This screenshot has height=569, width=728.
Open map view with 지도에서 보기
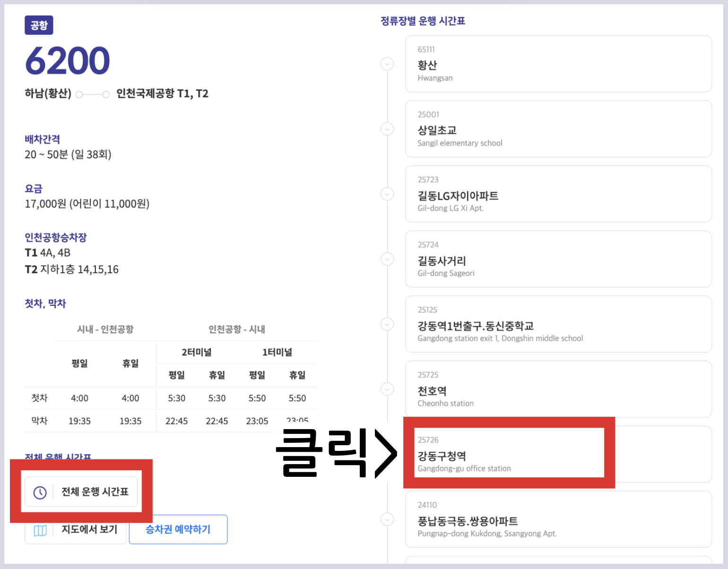(76, 529)
